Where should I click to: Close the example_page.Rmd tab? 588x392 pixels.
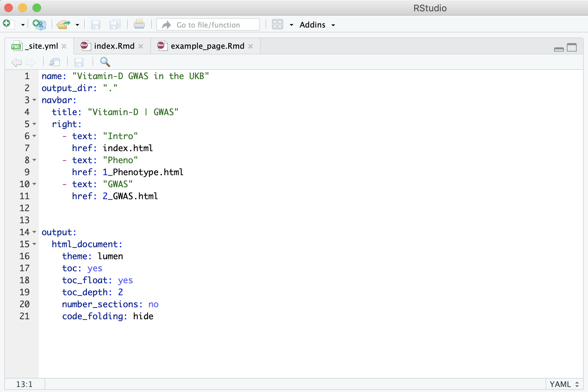coord(251,46)
